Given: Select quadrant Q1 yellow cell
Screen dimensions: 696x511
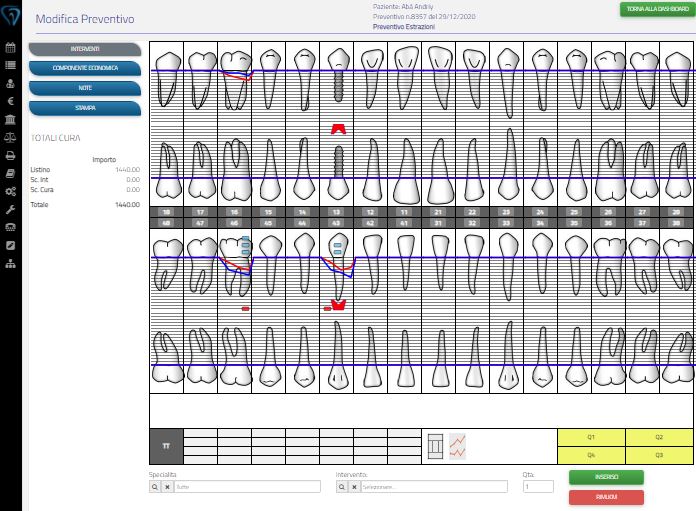Looking at the screenshot, I should [591, 437].
